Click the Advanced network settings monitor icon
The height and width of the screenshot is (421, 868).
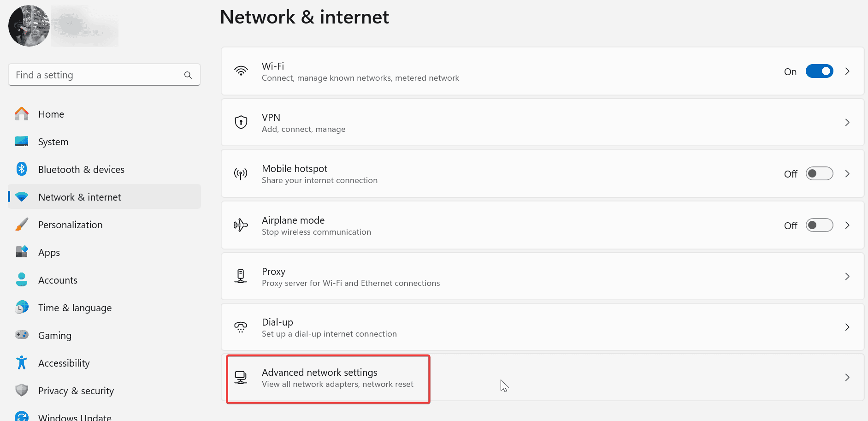(x=241, y=378)
